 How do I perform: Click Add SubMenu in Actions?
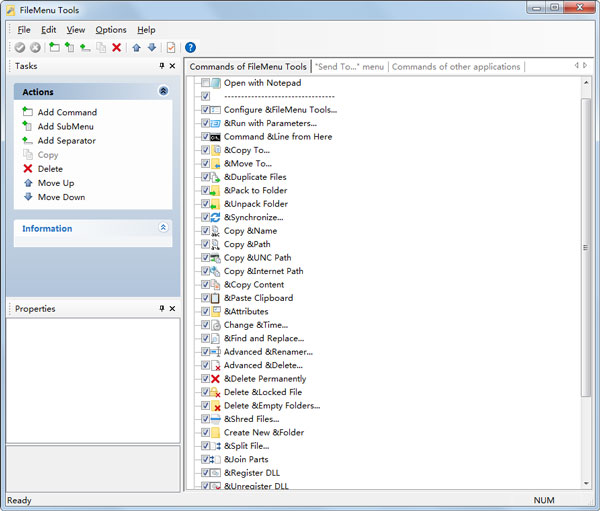(x=58, y=126)
